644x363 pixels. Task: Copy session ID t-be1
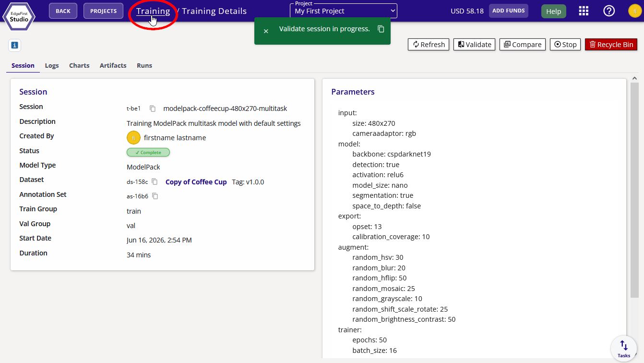[153, 109]
